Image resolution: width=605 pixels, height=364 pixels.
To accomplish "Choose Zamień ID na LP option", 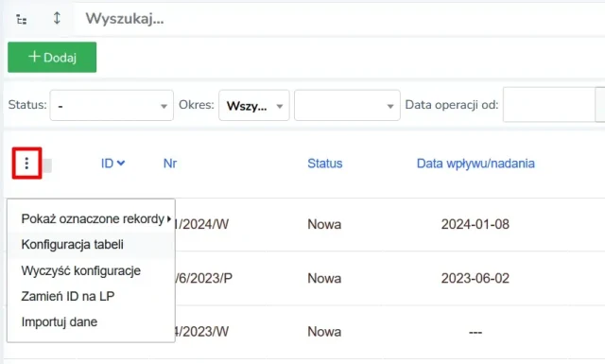I will [x=91, y=296].
